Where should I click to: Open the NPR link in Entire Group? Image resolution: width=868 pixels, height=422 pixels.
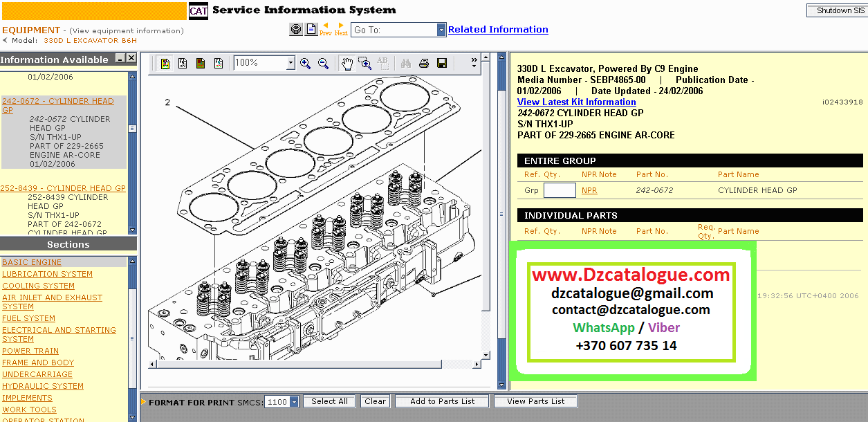pyautogui.click(x=589, y=190)
